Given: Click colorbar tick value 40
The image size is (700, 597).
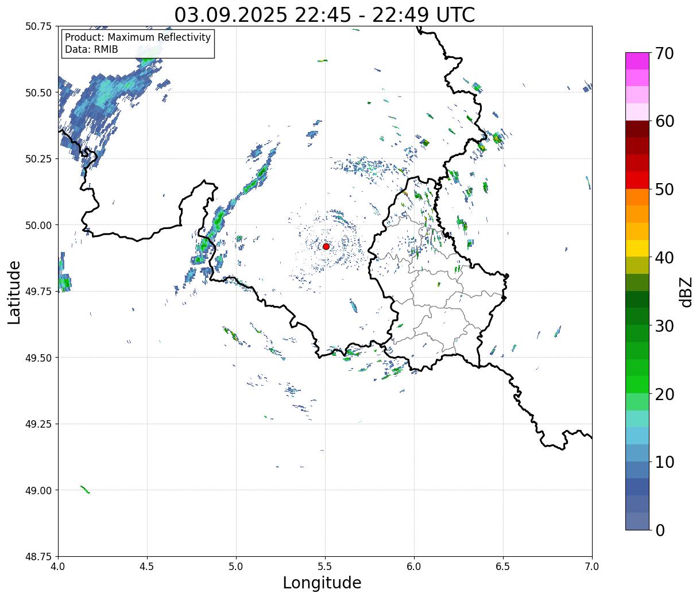Looking at the screenshot, I should coord(664,257).
